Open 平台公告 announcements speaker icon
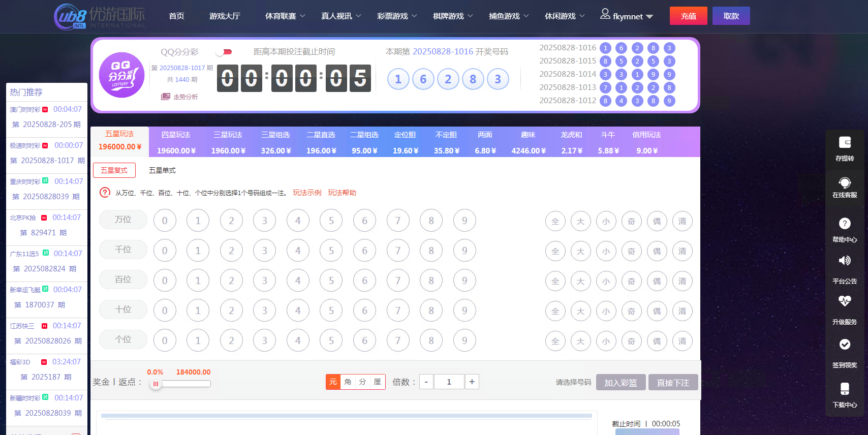Screen dimensions: 868x435 click(845, 261)
